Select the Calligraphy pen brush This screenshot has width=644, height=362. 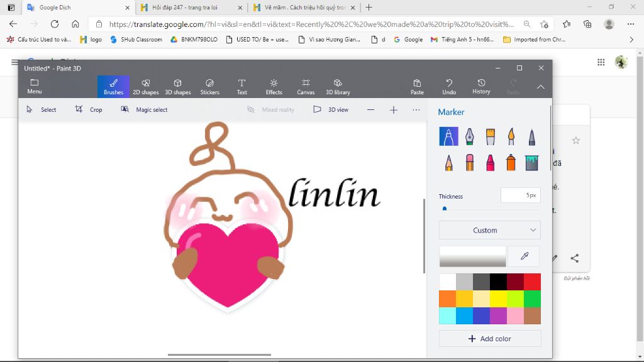(469, 136)
